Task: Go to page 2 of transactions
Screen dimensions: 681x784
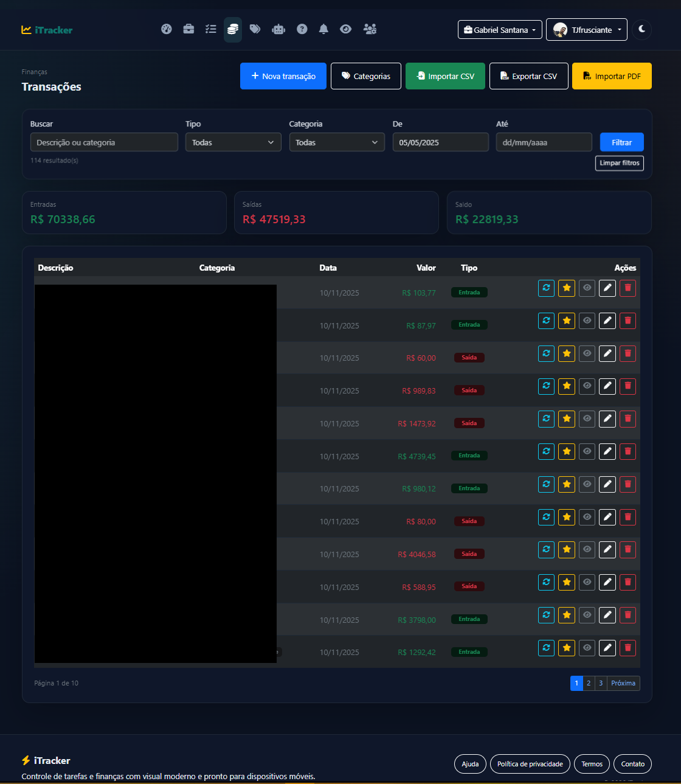Action: click(x=589, y=683)
